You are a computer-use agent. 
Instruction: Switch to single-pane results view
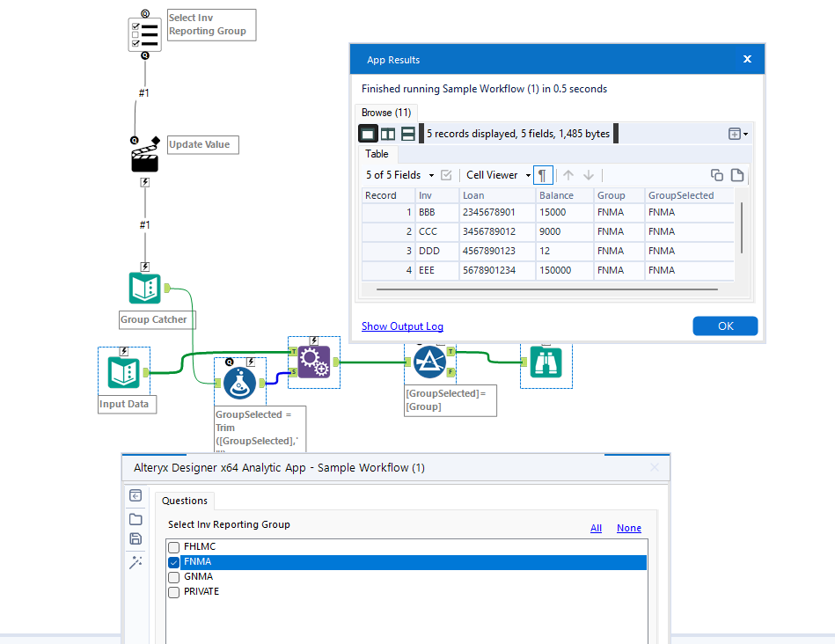tap(368, 134)
